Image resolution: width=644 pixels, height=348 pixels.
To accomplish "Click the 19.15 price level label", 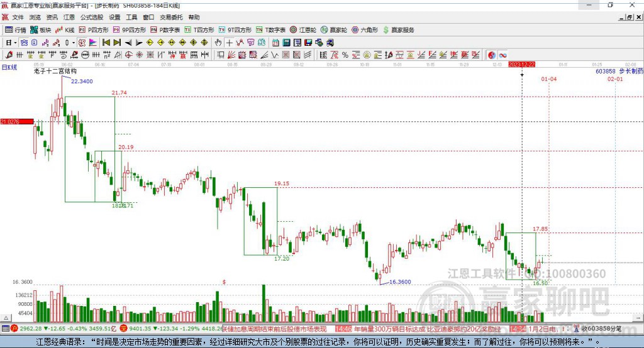I will (282, 183).
